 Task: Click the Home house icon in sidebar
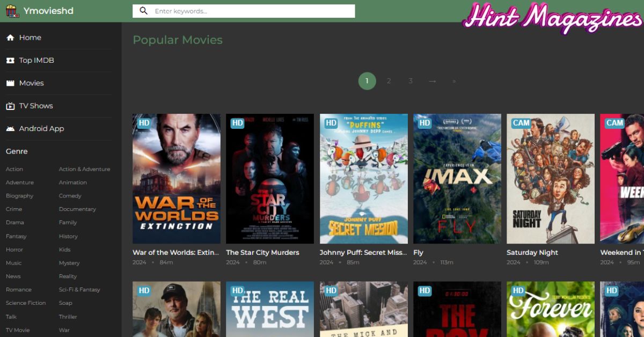10,38
